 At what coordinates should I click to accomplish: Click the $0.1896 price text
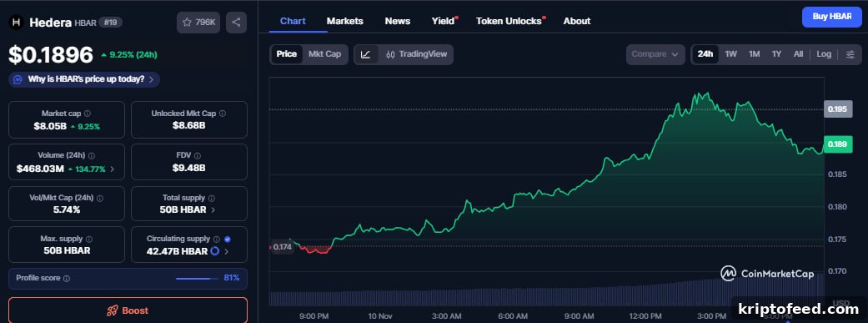50,54
